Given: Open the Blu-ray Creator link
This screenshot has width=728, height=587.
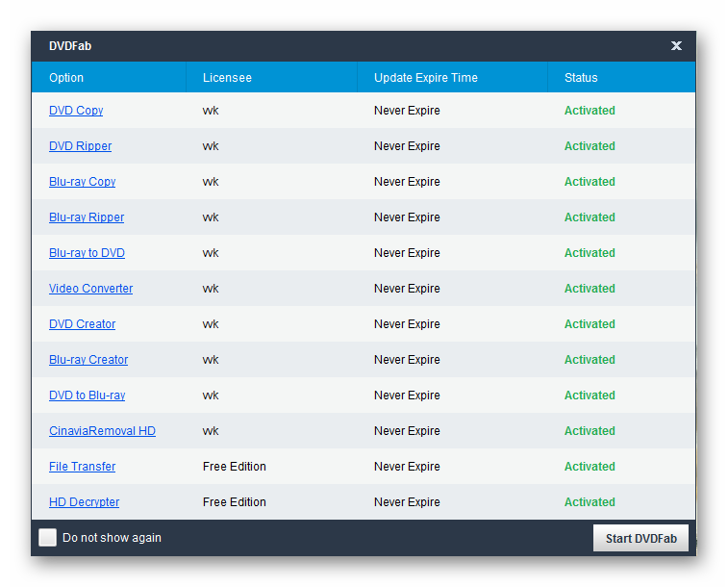Looking at the screenshot, I should coord(88,360).
